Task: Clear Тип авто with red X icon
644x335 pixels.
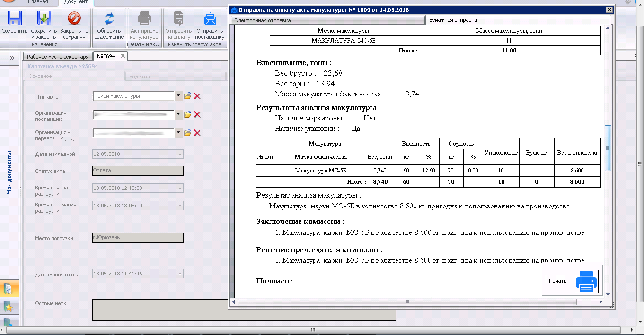Action: (x=197, y=96)
